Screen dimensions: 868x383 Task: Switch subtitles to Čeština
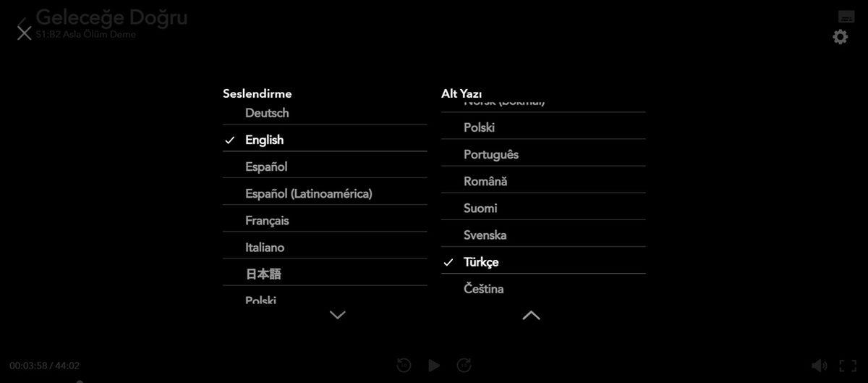(483, 289)
